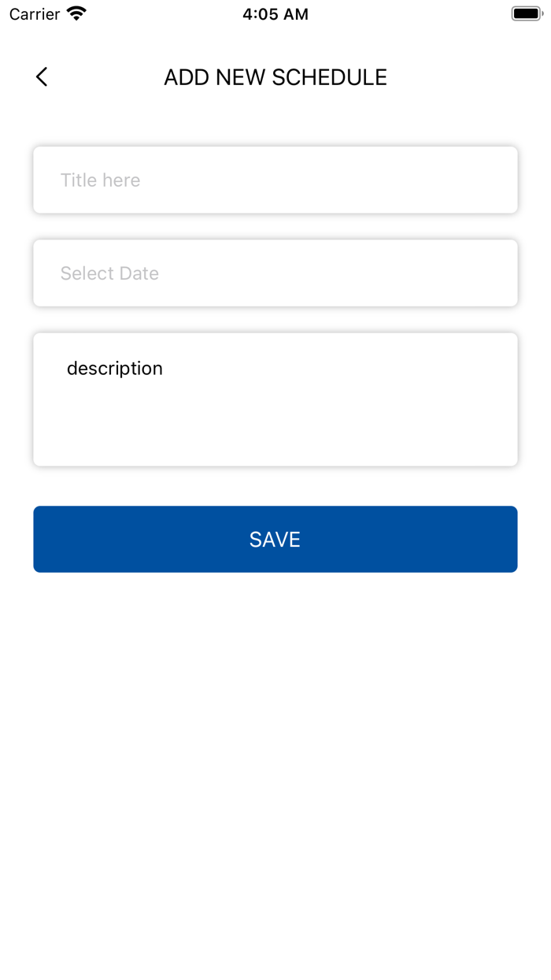The width and height of the screenshot is (551, 980).
Task: Tap empty space below the SAVE button
Action: coord(275,748)
